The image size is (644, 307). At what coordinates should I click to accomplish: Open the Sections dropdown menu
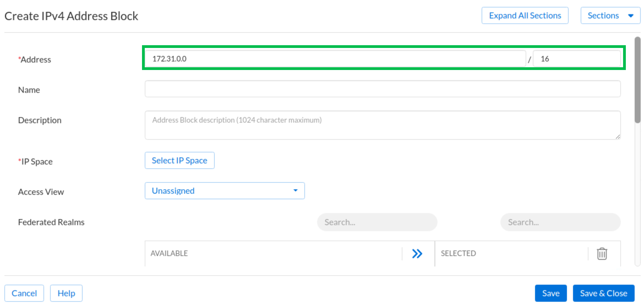(610, 16)
